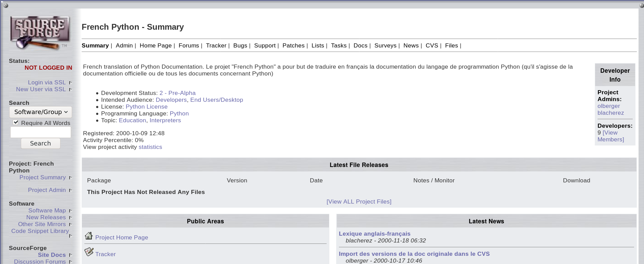Open the Tasks tab

[339, 45]
